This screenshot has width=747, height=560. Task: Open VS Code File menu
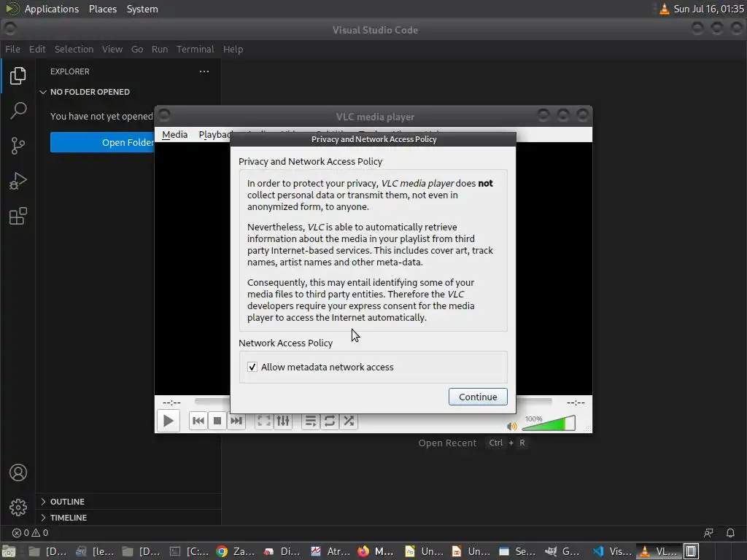point(12,49)
